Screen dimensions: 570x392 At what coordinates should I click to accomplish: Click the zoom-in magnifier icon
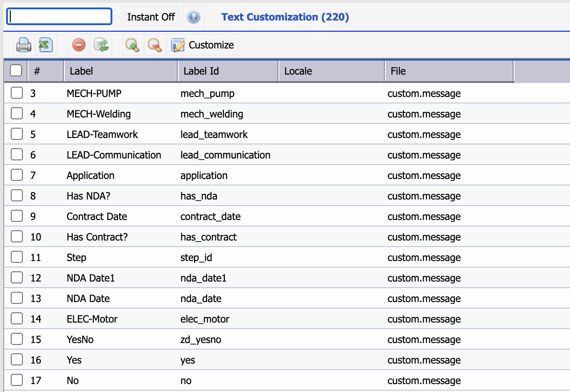[132, 45]
